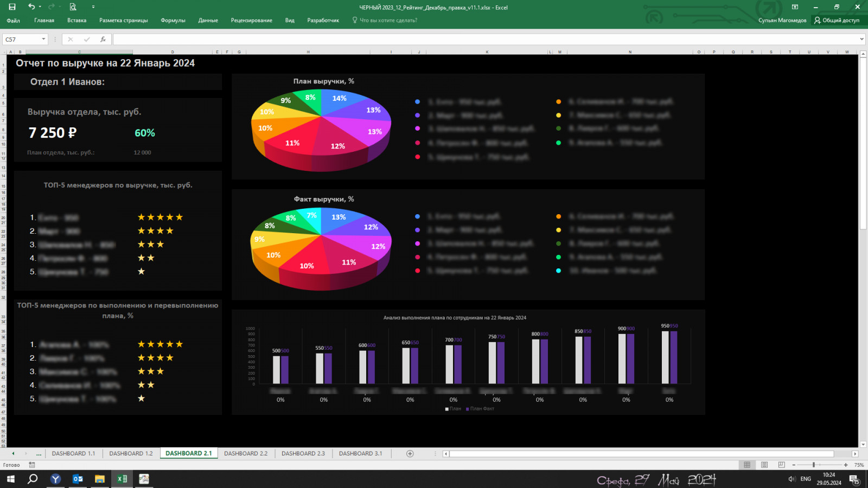
Task: Open the Вид ribbon tab
Action: coord(290,21)
